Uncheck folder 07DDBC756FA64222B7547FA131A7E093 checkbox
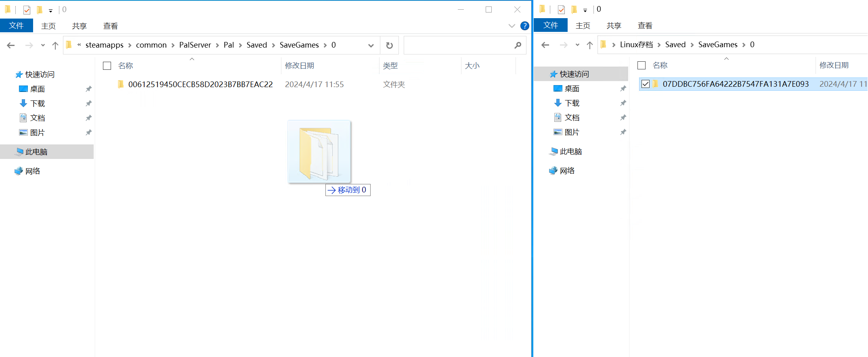The image size is (868, 357). 646,84
